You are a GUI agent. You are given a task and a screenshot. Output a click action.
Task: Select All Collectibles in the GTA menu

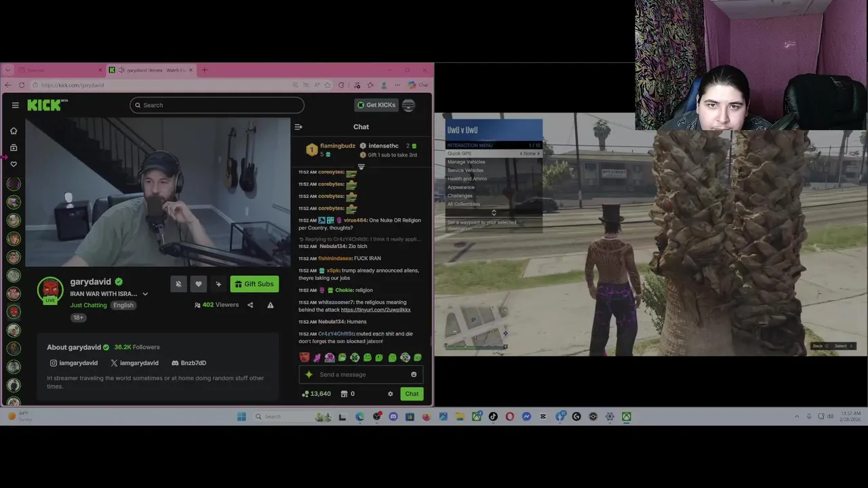[x=494, y=204]
